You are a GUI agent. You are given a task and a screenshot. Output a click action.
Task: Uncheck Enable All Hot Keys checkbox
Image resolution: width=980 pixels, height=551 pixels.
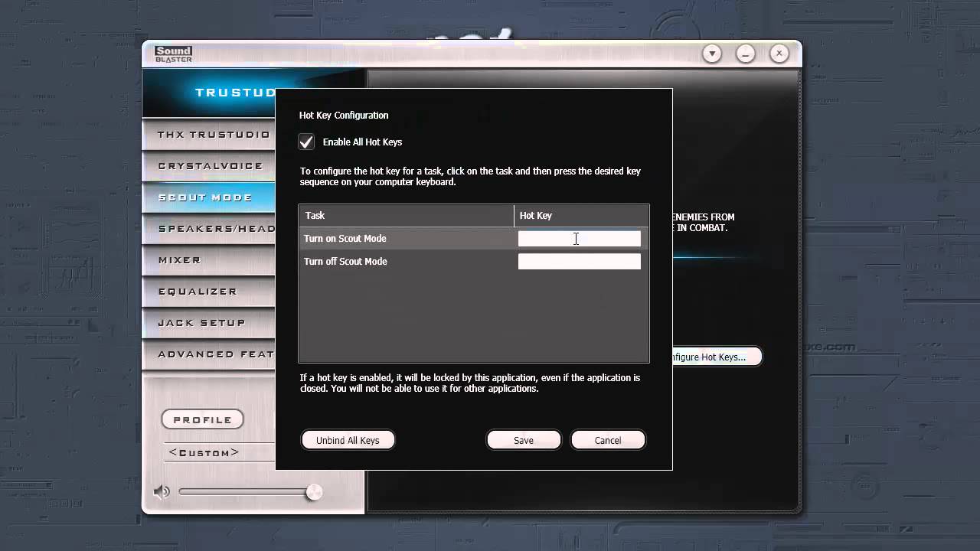[x=306, y=142]
